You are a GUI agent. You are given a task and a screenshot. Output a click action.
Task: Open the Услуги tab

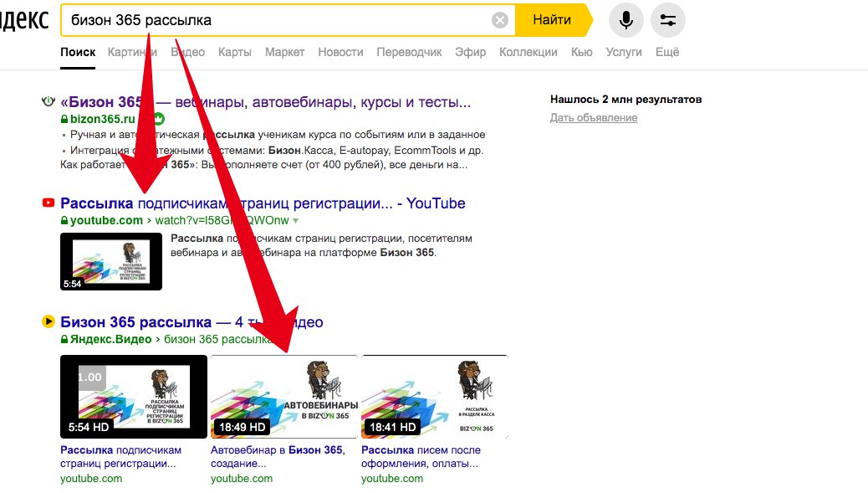pyautogui.click(x=623, y=52)
